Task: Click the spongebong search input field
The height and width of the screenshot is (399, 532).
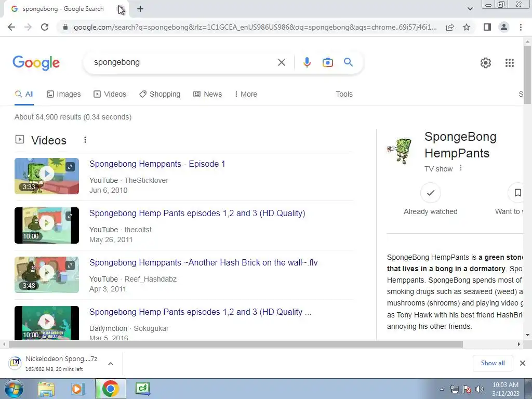Action: pyautogui.click(x=183, y=62)
